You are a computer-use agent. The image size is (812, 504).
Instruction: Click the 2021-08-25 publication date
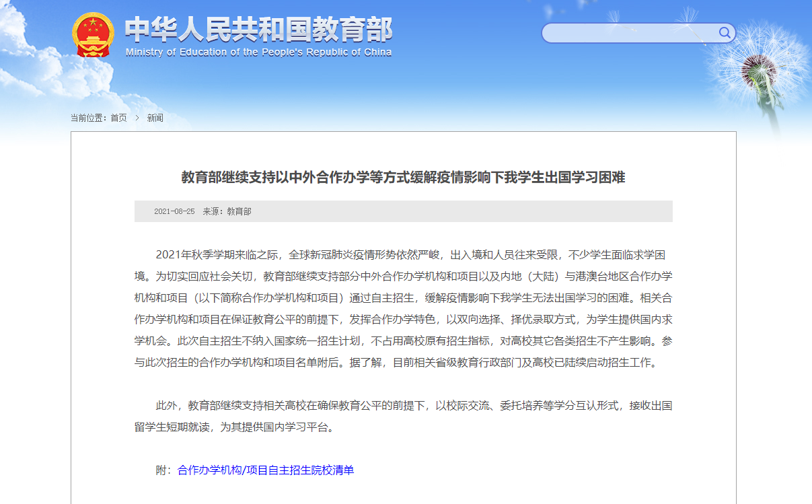tap(174, 211)
